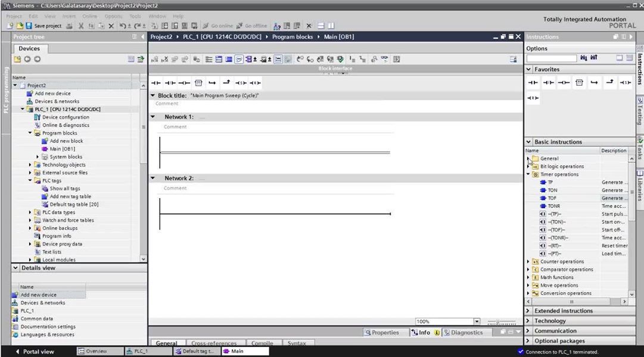The image size is (644, 357).
Task: Collapse the Network 2 section
Action: pos(153,178)
